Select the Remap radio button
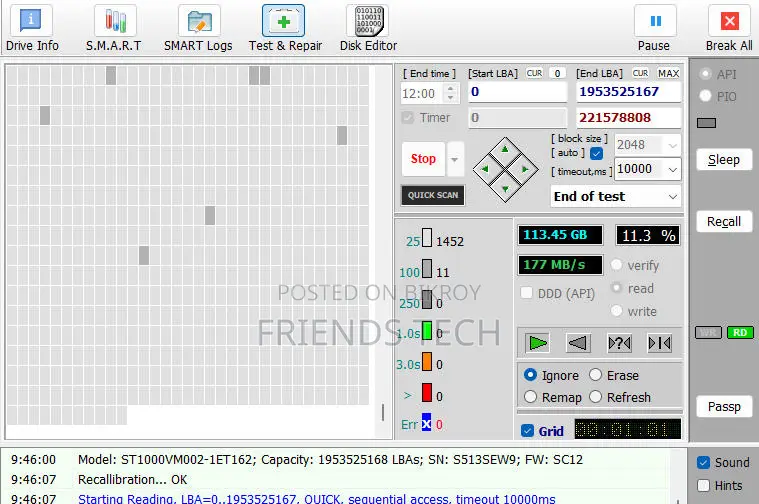Image resolution: width=759 pixels, height=504 pixels. click(x=531, y=397)
